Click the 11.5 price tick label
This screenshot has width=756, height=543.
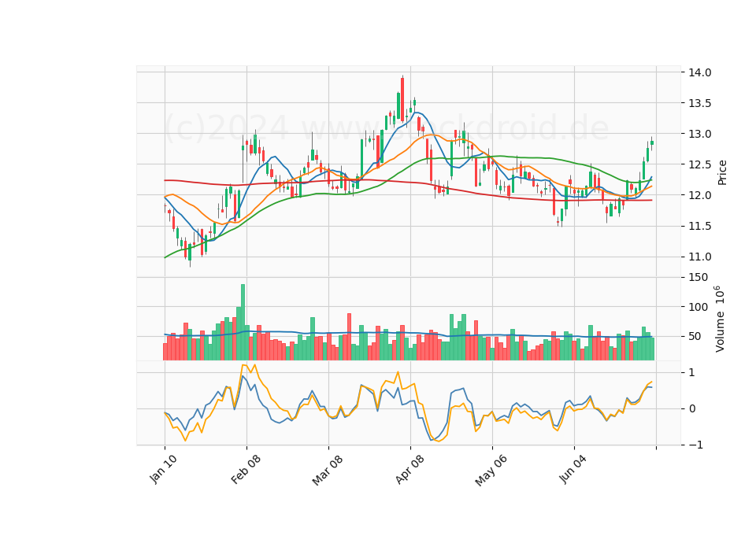699,227
